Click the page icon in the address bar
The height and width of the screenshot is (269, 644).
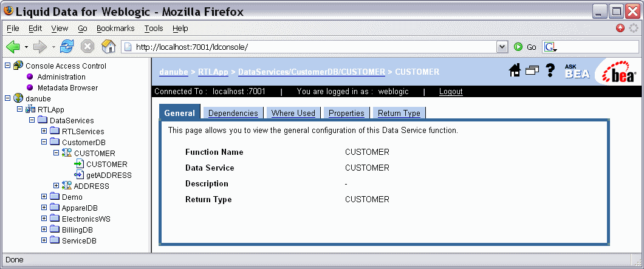click(x=128, y=47)
